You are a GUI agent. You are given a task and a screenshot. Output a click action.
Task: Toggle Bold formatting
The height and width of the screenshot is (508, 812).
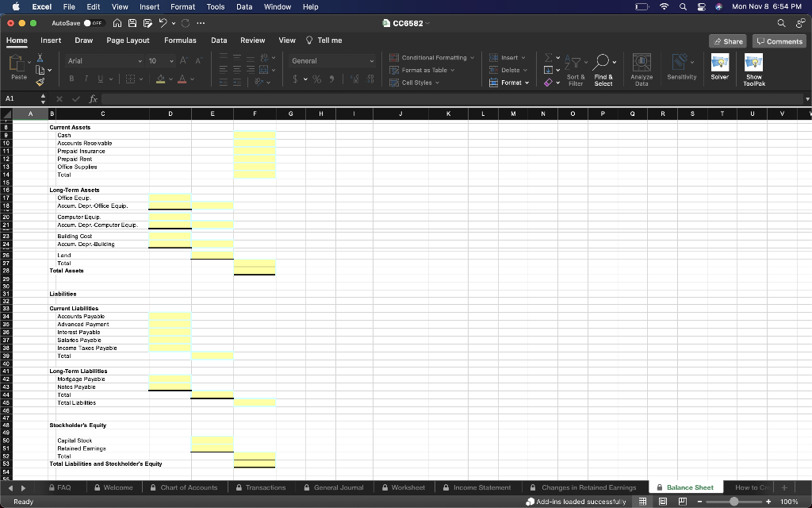pyautogui.click(x=71, y=79)
